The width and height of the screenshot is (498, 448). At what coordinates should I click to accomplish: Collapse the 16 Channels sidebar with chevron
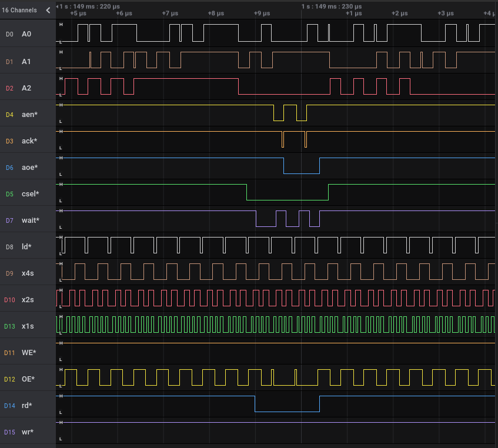pyautogui.click(x=48, y=10)
